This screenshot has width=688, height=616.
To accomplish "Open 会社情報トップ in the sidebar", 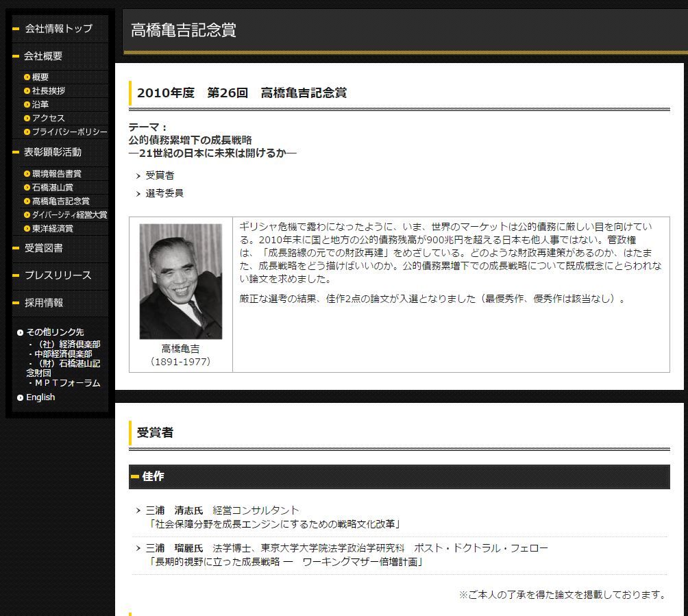I will (58, 29).
